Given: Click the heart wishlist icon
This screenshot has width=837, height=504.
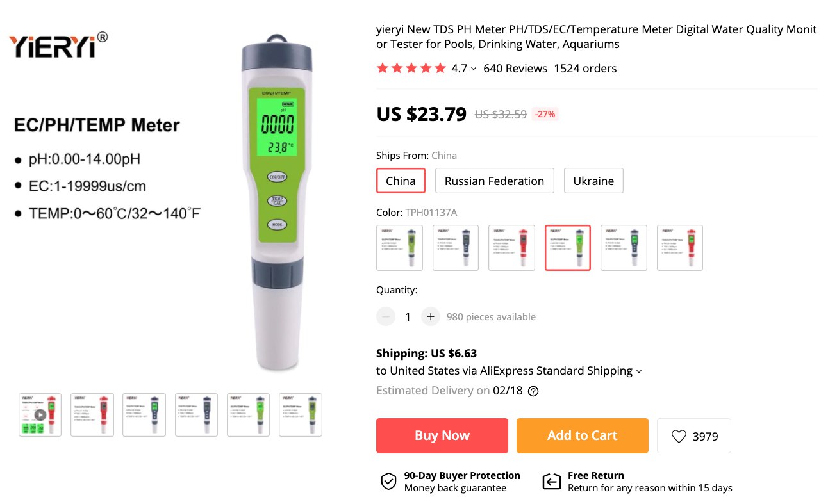Looking at the screenshot, I should (679, 436).
